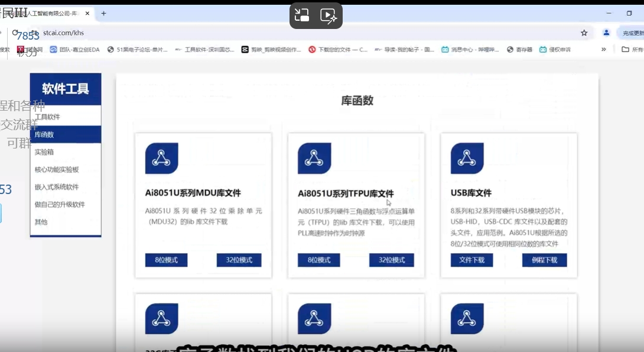This screenshot has width=644, height=352.
Task: Open the 导读-我的帖子 bookmark
Action: click(405, 49)
